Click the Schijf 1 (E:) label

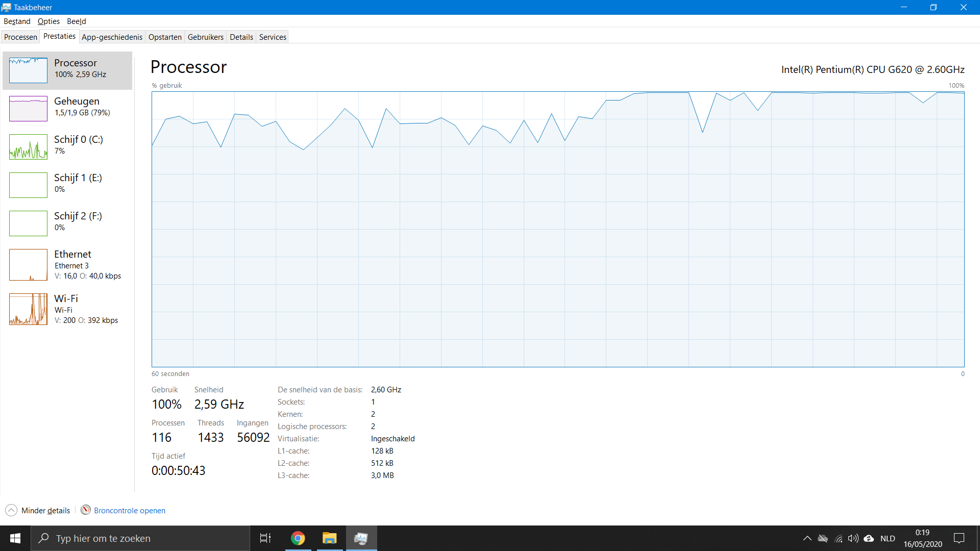tap(78, 178)
